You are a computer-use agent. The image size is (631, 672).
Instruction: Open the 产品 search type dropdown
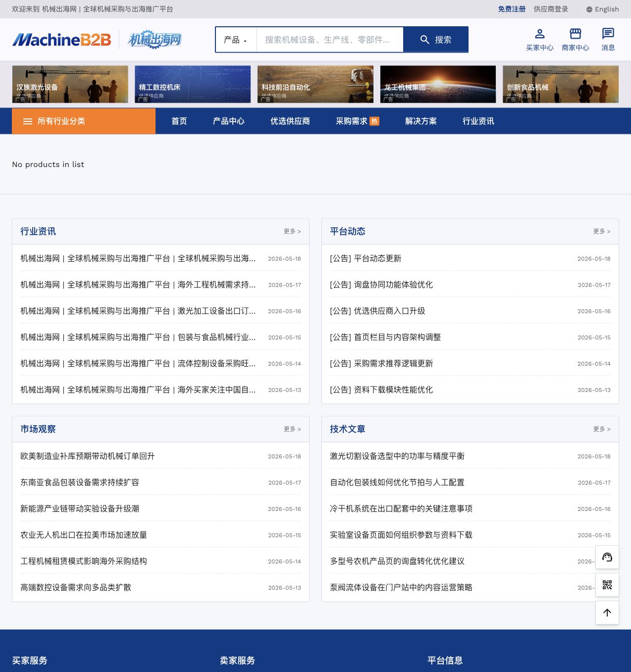[236, 40]
